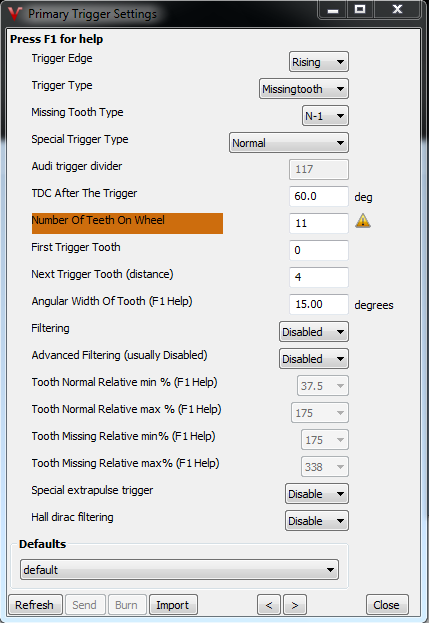Viewport: 429px width, 623px height.
Task: Click the TDC After The Trigger field
Action: (319, 196)
